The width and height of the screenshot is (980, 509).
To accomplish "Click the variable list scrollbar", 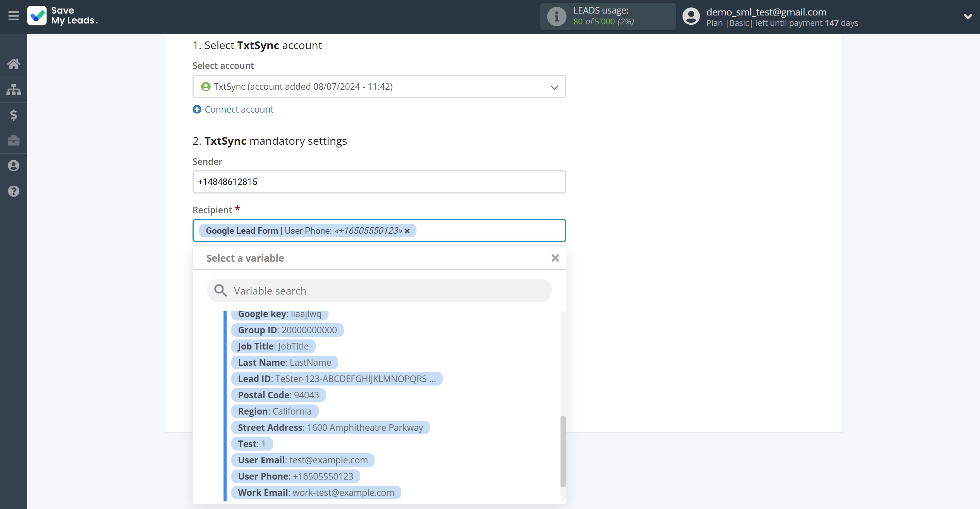I will pos(563,452).
